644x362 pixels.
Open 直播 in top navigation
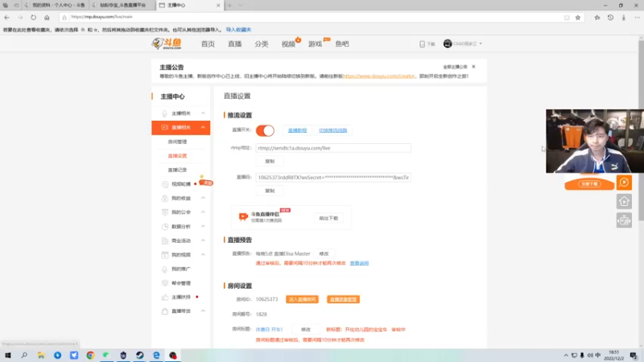pos(235,44)
